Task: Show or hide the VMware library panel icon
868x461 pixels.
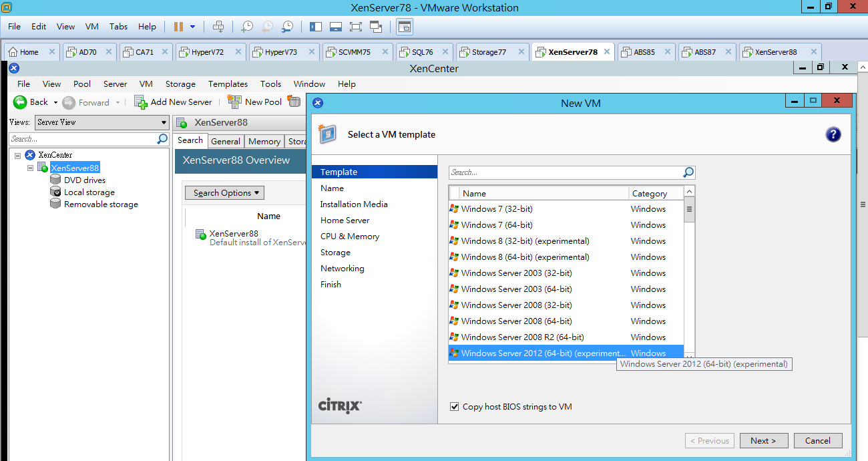Action: pyautogui.click(x=316, y=27)
